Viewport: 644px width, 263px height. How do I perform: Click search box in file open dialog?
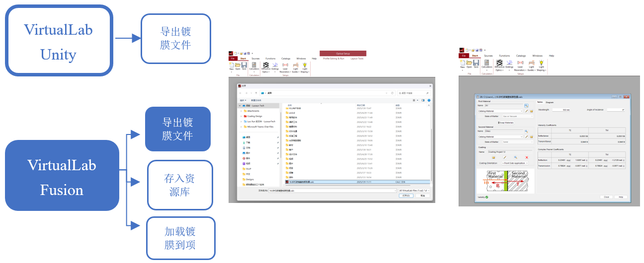tap(414, 93)
